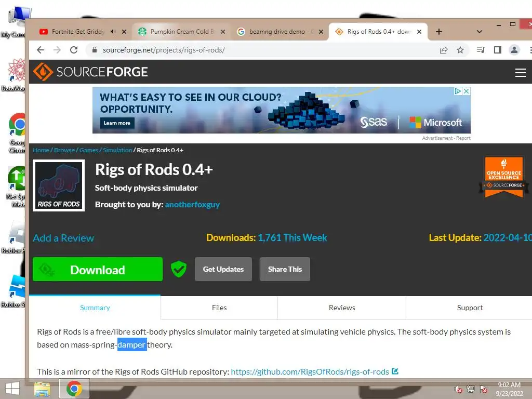Click the muted volume tray icon
The width and height of the screenshot is (532, 399).
(458, 389)
